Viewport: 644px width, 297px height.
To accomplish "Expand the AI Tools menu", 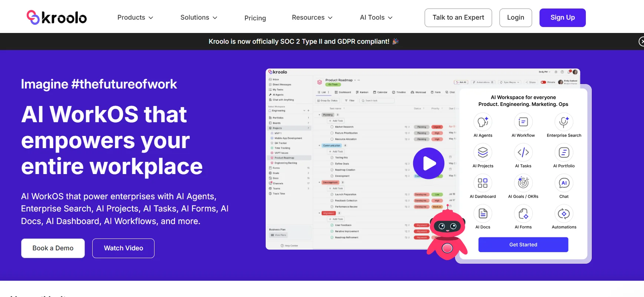I will pyautogui.click(x=376, y=17).
